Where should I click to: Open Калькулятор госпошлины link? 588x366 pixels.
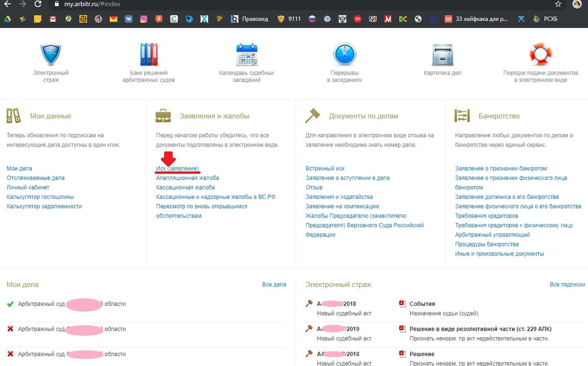[x=40, y=197]
